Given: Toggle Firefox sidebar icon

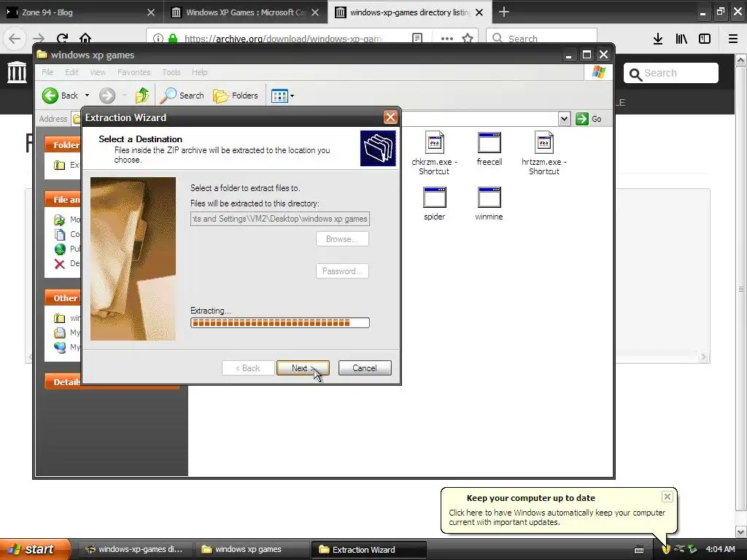Looking at the screenshot, I should (x=705, y=39).
